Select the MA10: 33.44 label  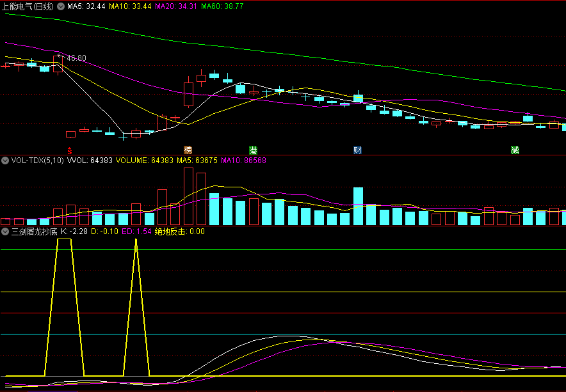(130, 6)
